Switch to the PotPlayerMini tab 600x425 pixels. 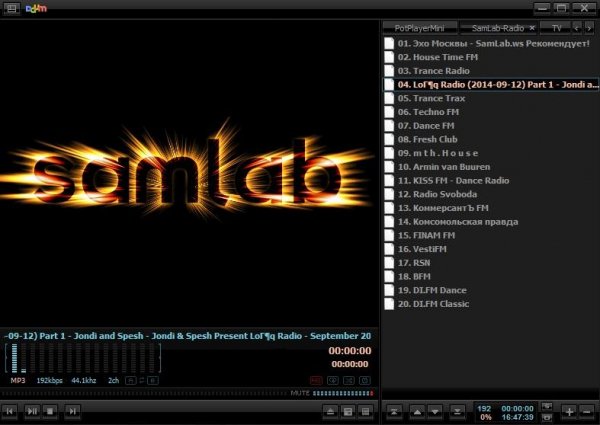[419, 28]
